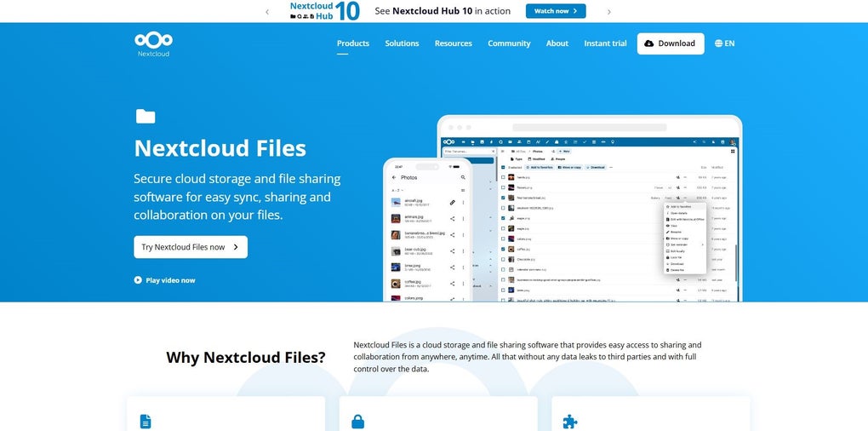Click the Play video now link
868x431 pixels.
click(164, 280)
